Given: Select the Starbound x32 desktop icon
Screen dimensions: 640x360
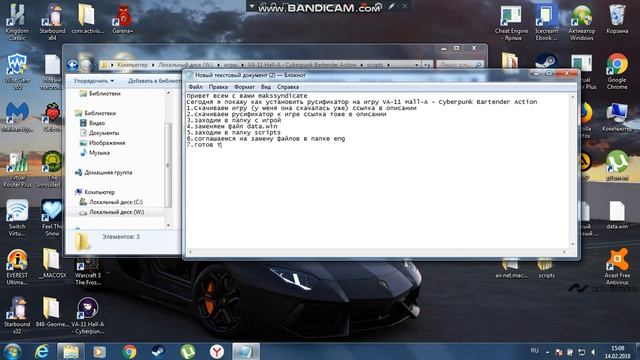Looking at the screenshot, I should (x=17, y=316).
